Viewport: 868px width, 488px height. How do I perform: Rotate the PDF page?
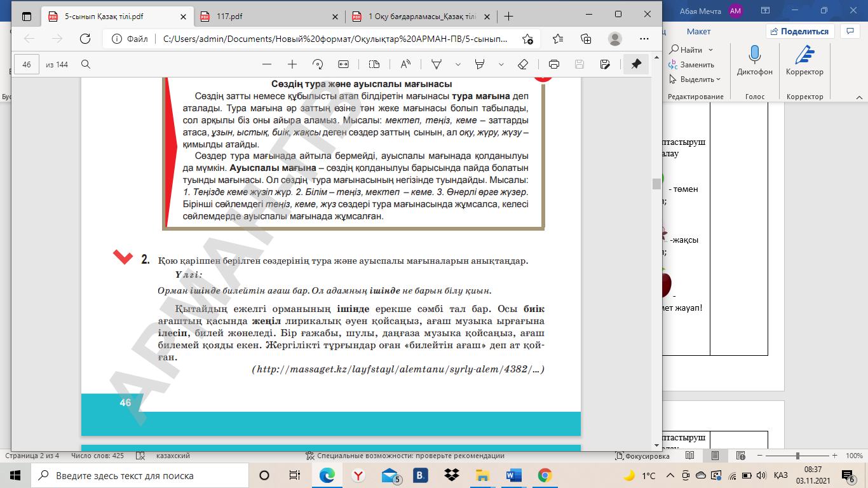pyautogui.click(x=318, y=64)
